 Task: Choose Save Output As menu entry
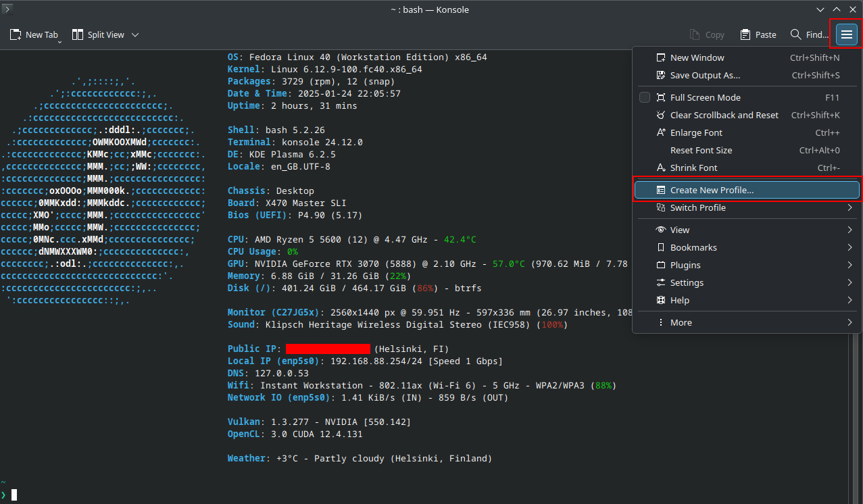coord(746,75)
